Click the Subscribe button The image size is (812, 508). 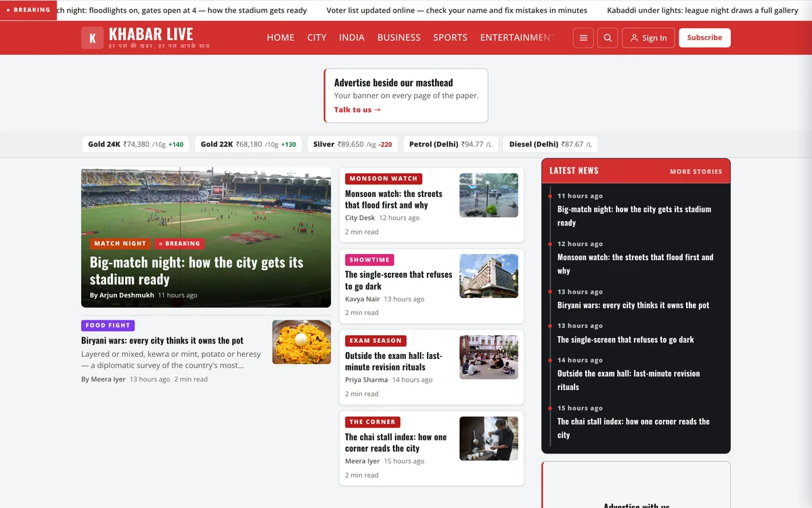point(704,38)
